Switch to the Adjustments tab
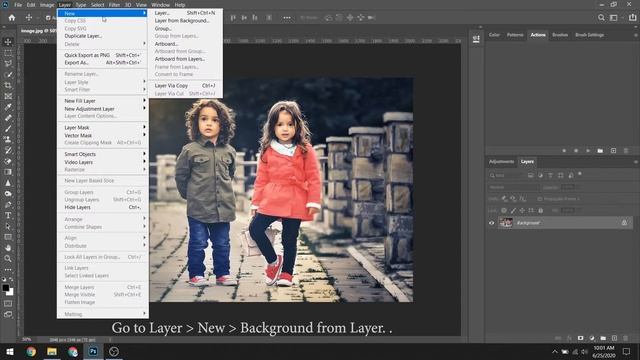 [x=501, y=162]
